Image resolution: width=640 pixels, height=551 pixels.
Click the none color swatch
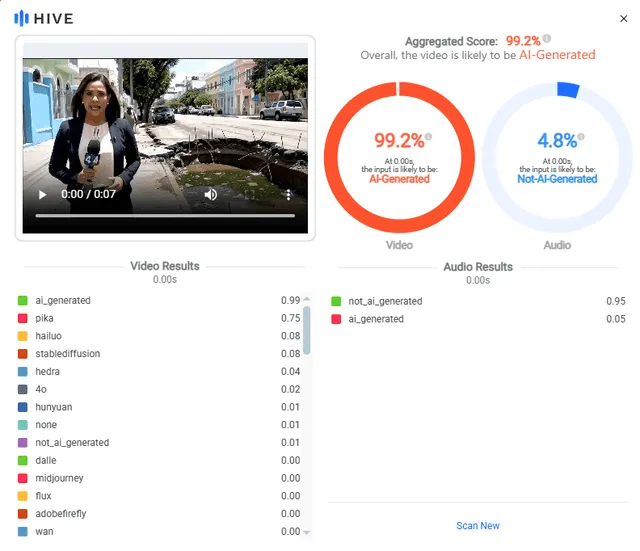23,425
